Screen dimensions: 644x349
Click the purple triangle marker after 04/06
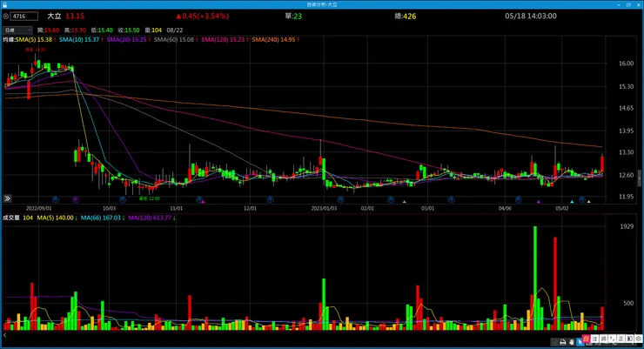[539, 202]
